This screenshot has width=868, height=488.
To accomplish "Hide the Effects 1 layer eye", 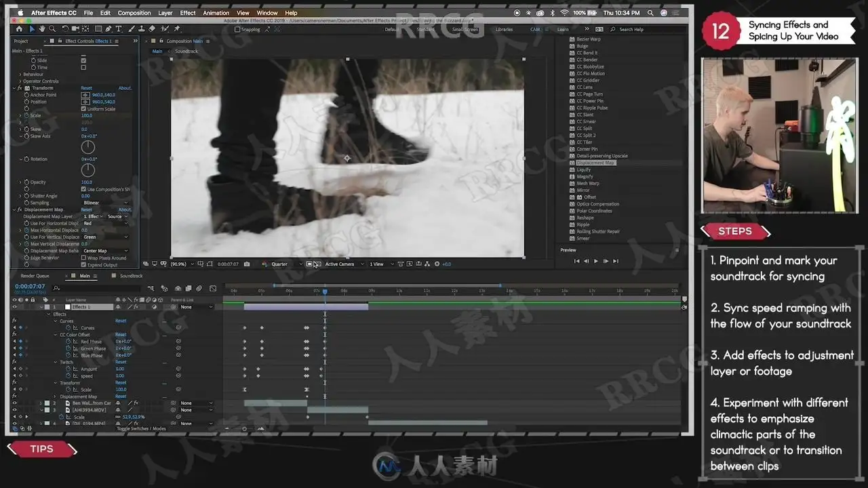I will pyautogui.click(x=14, y=307).
